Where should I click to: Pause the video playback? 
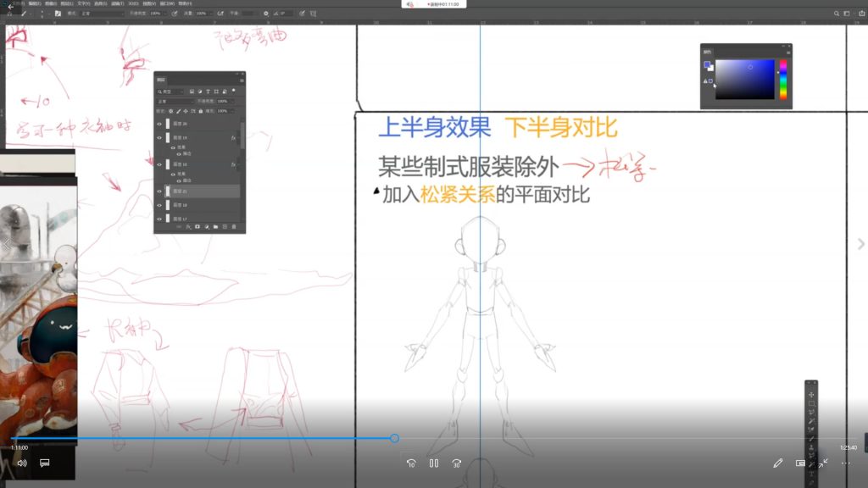[434, 463]
